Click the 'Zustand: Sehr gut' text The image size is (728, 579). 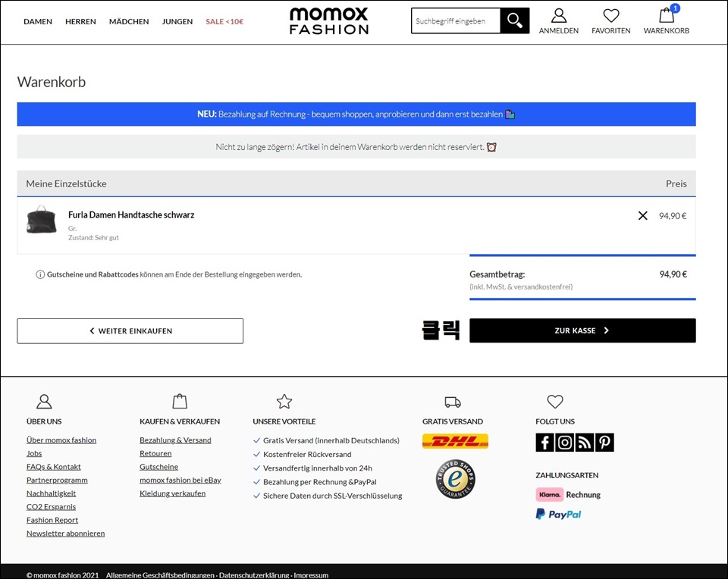click(93, 237)
